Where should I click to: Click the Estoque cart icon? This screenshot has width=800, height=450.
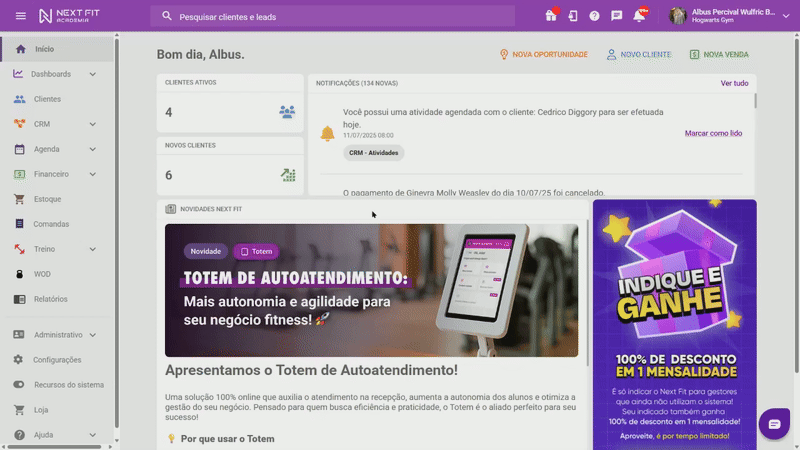click(19, 199)
